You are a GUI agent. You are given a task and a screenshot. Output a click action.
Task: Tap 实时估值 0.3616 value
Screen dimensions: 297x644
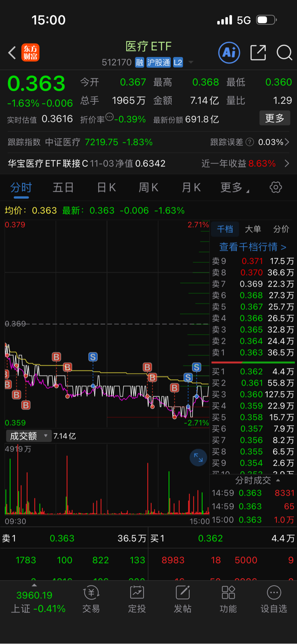tap(57, 119)
